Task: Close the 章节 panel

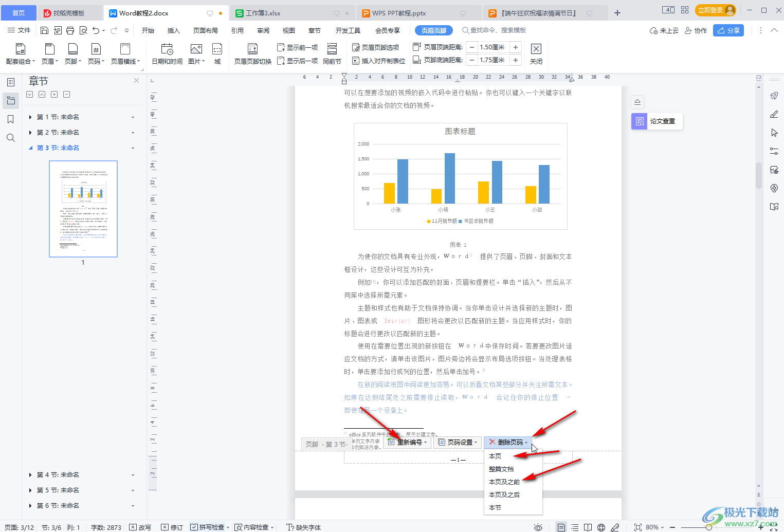Action: (136, 81)
